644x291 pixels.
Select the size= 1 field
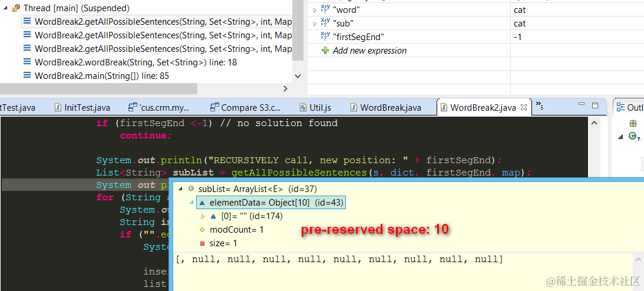coord(223,243)
